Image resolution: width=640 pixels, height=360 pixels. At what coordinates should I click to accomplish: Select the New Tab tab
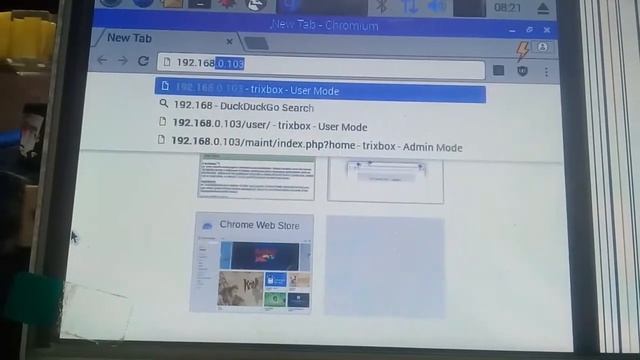(165, 39)
